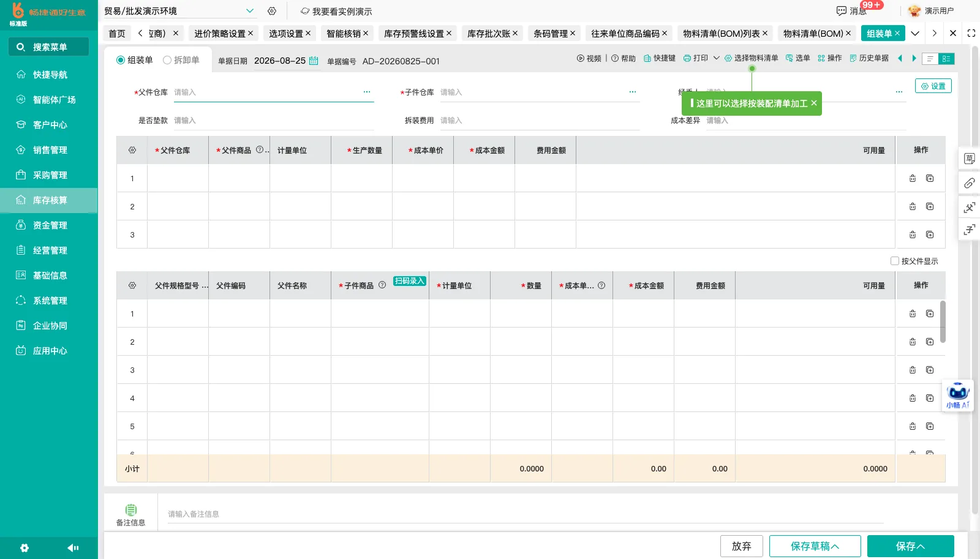Delete row 1 in 父件 table
The width and height of the screenshot is (980, 559).
(x=913, y=178)
